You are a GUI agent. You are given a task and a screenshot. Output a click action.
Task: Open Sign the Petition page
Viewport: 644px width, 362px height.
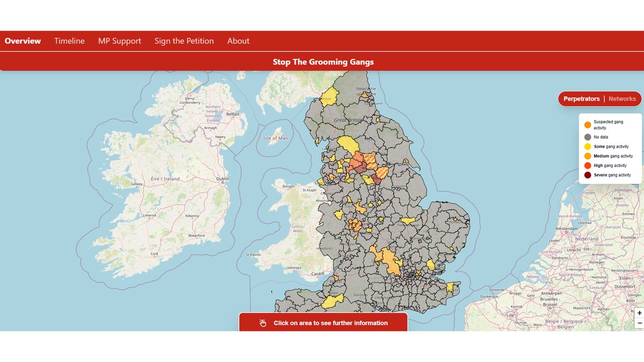184,41
